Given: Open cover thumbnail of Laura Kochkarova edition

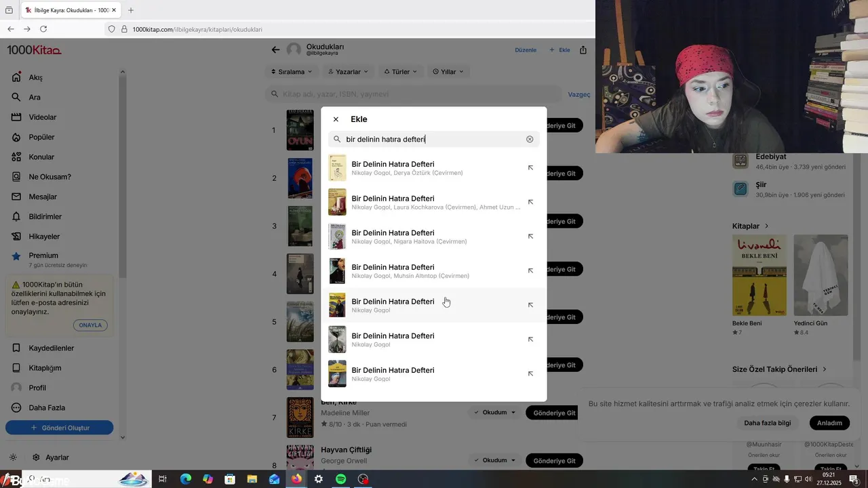Looking at the screenshot, I should point(337,202).
